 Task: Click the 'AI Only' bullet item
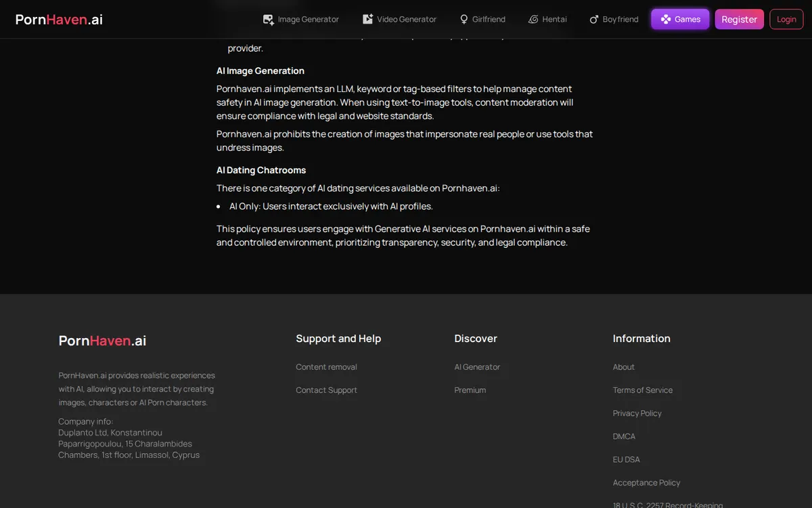[x=331, y=206]
